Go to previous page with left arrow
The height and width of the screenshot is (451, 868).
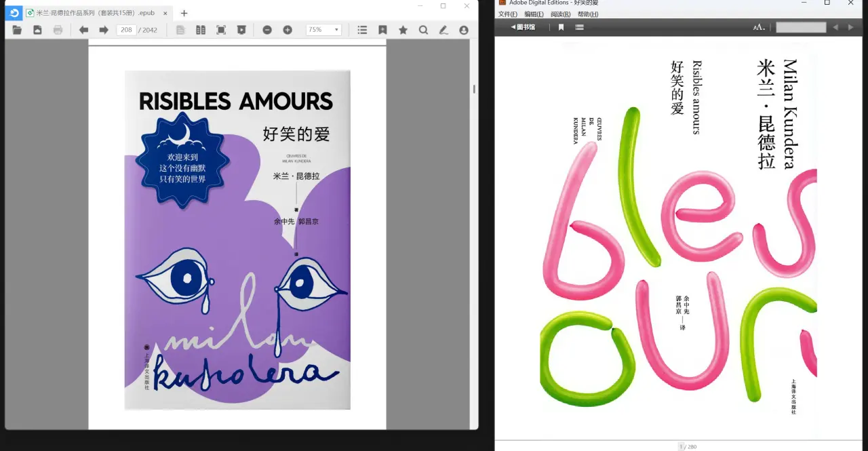click(x=83, y=30)
